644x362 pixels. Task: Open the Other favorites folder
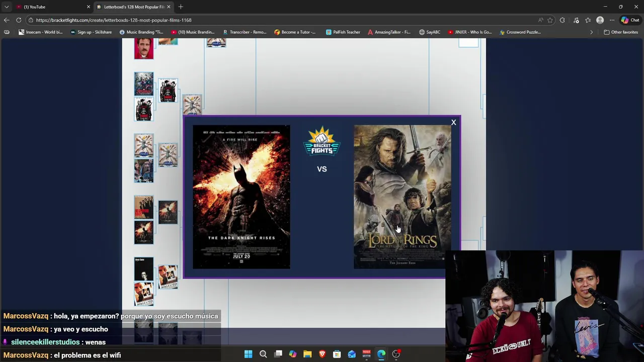621,32
